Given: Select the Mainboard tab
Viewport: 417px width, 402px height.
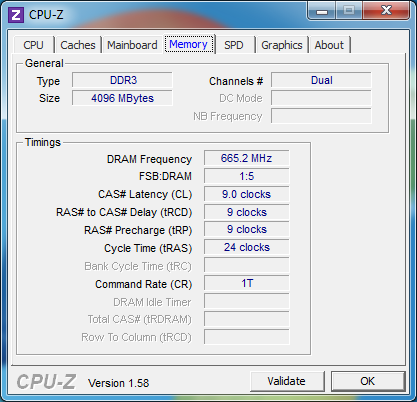Looking at the screenshot, I should pyautogui.click(x=132, y=45).
